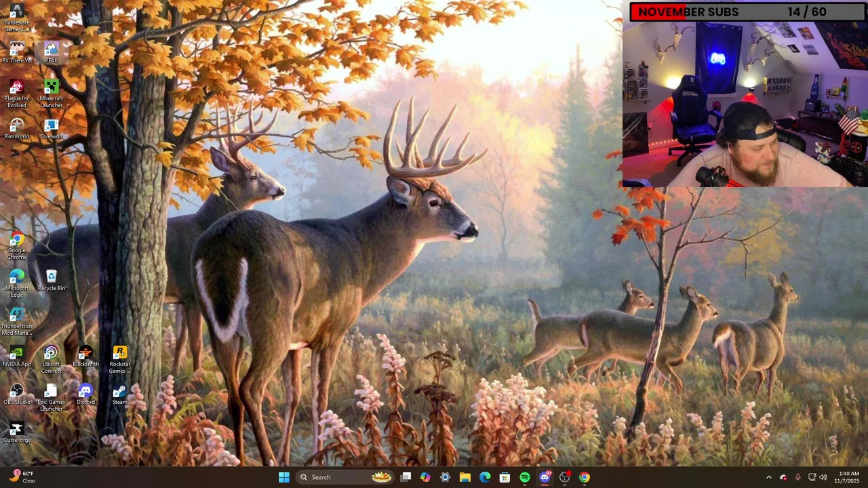Open Task View from the taskbar
Image resolution: width=868 pixels, height=488 pixels.
pyautogui.click(x=406, y=477)
